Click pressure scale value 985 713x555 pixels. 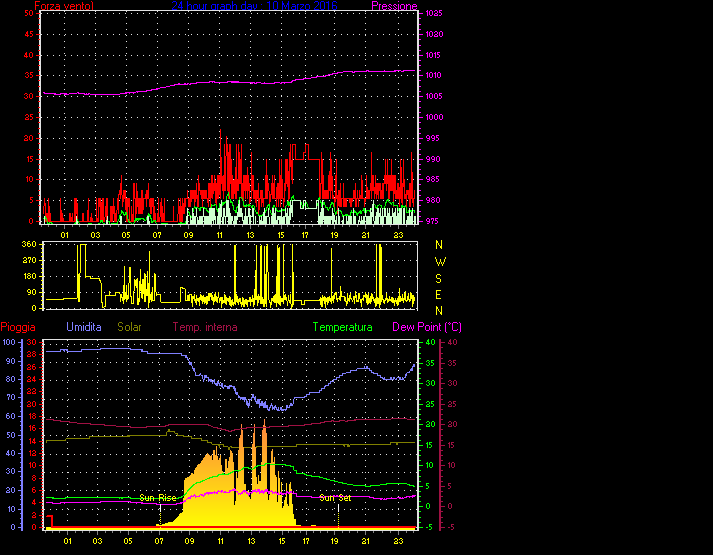432,180
